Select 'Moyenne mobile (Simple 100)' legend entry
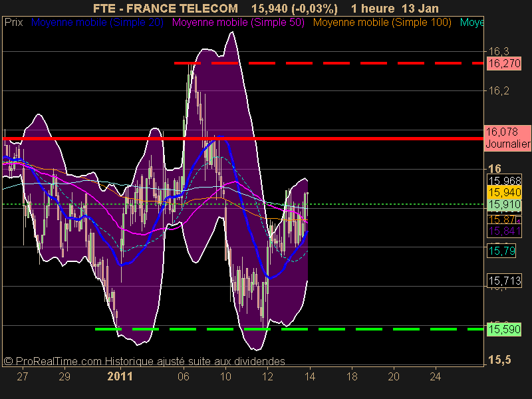The height and width of the screenshot is (399, 532). pos(382,23)
